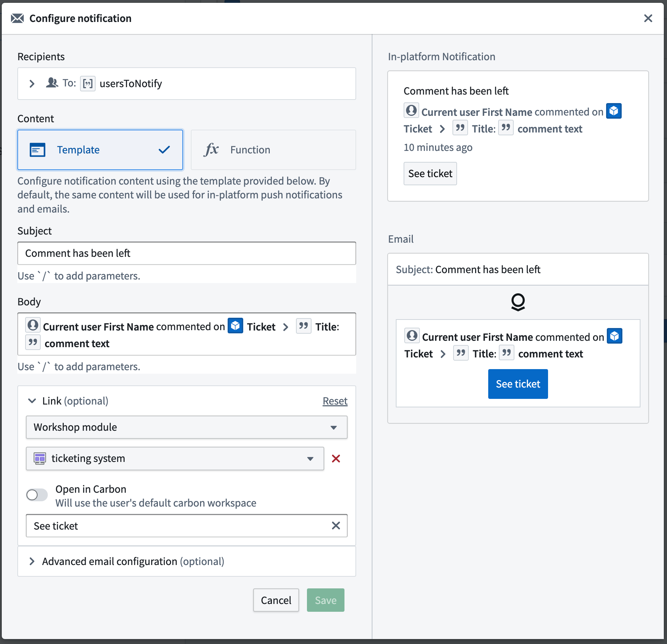Click the Reset link
667x644 pixels.
click(x=335, y=401)
